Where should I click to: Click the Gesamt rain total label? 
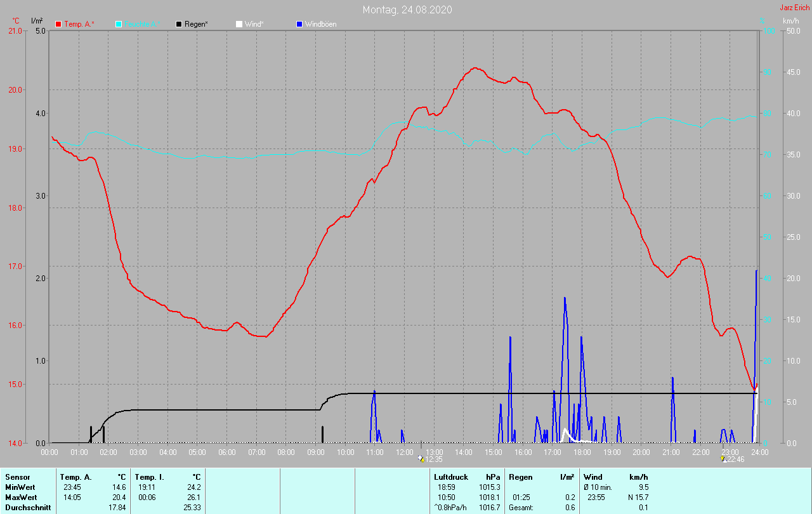[521, 508]
